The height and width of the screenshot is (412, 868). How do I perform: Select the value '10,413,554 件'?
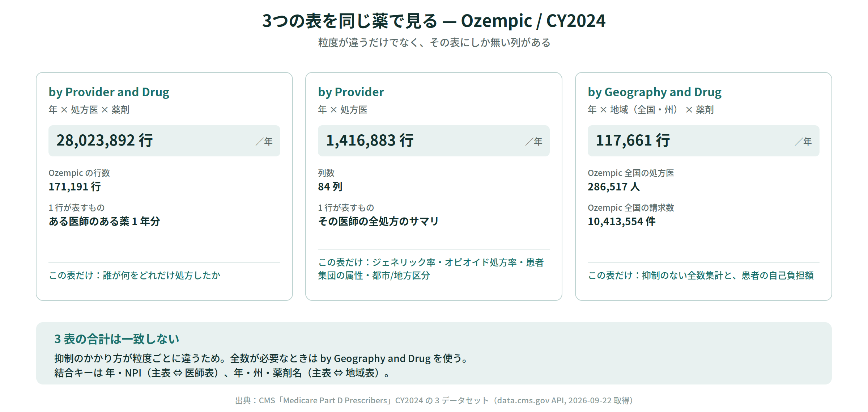[x=621, y=222]
